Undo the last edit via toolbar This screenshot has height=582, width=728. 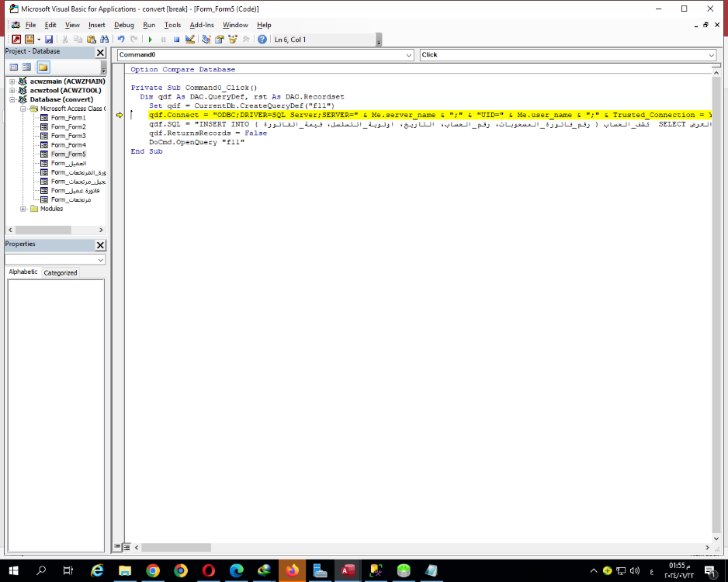[x=121, y=40]
